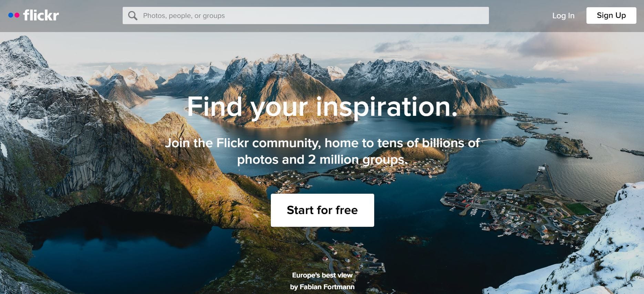
Task: Click the snowy mountain peak at the photo's left
Action: pos(21,55)
